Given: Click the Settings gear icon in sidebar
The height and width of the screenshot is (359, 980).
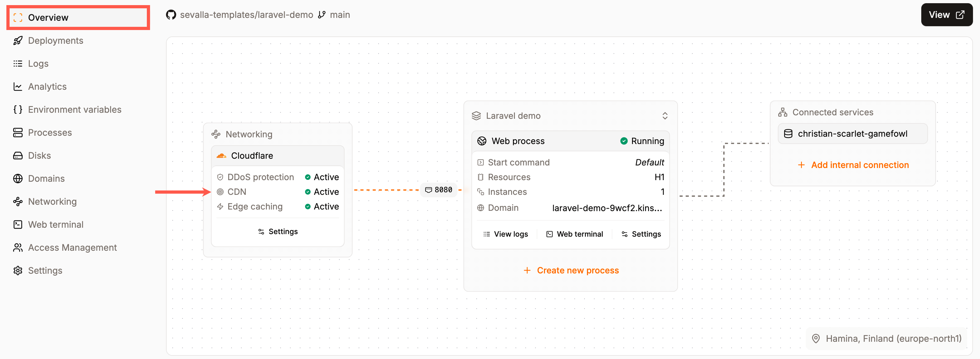Looking at the screenshot, I should click(x=18, y=270).
